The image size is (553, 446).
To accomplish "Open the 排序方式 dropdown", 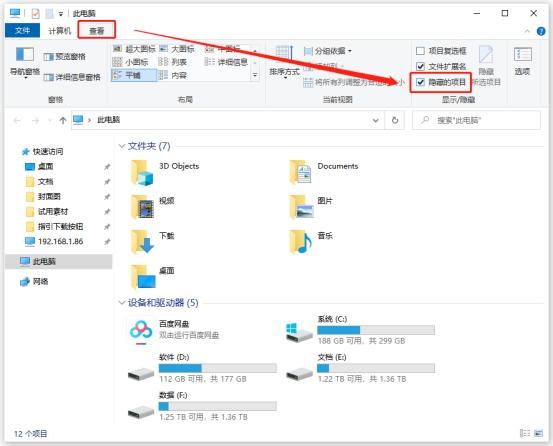I will (284, 62).
